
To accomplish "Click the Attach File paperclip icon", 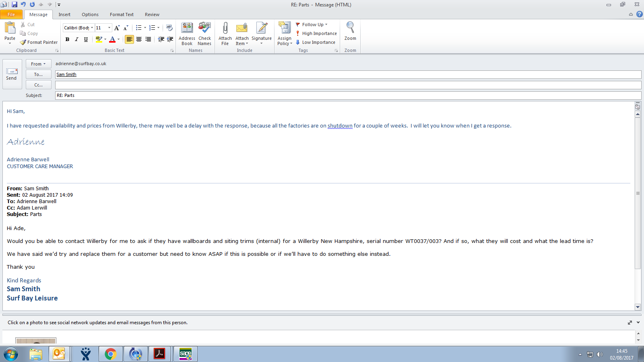I will [x=225, y=29].
